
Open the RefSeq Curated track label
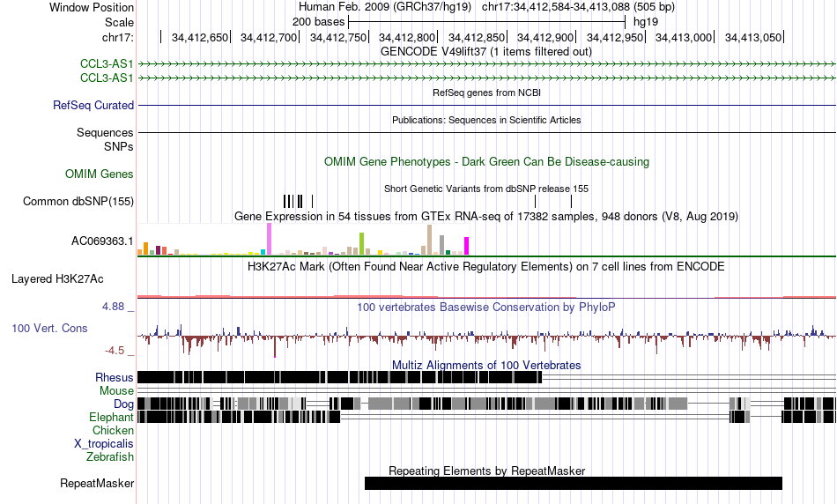93,105
